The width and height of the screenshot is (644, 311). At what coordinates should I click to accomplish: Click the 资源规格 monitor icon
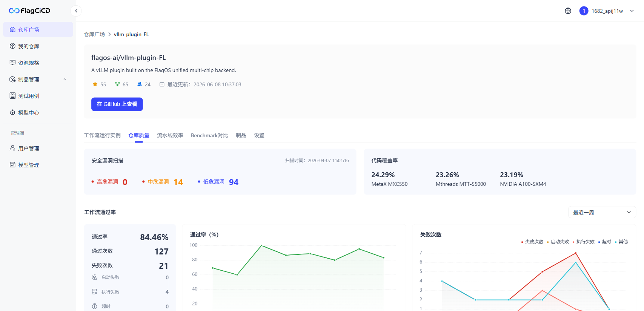pyautogui.click(x=12, y=63)
